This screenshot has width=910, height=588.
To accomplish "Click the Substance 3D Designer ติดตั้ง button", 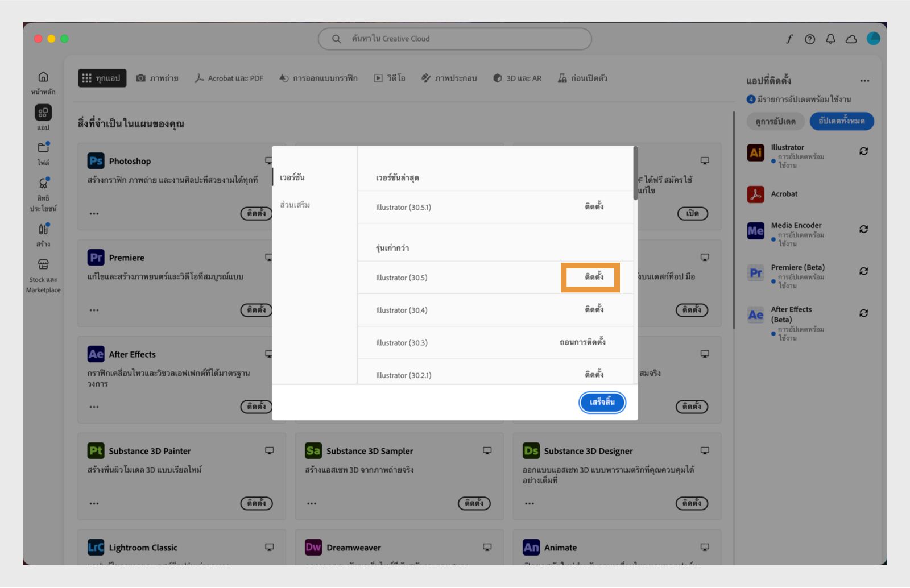I will 692,503.
